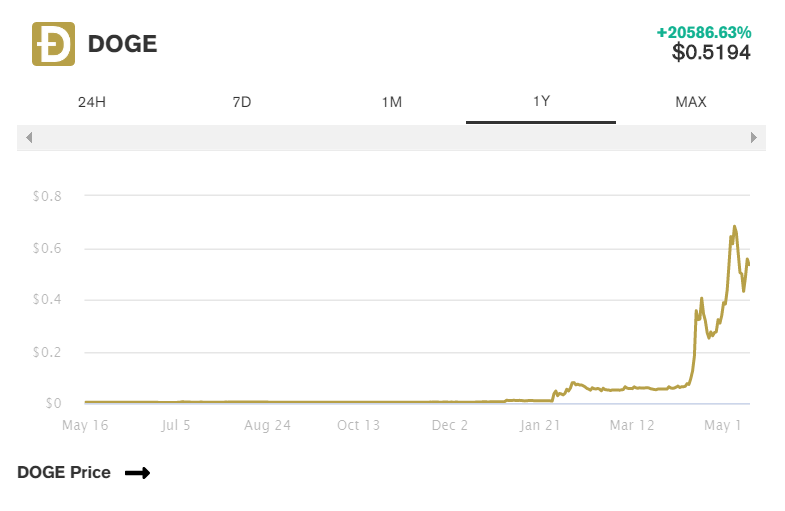Click the $0.5194 current price value
Image resolution: width=785 pixels, height=511 pixels.
[x=711, y=53]
